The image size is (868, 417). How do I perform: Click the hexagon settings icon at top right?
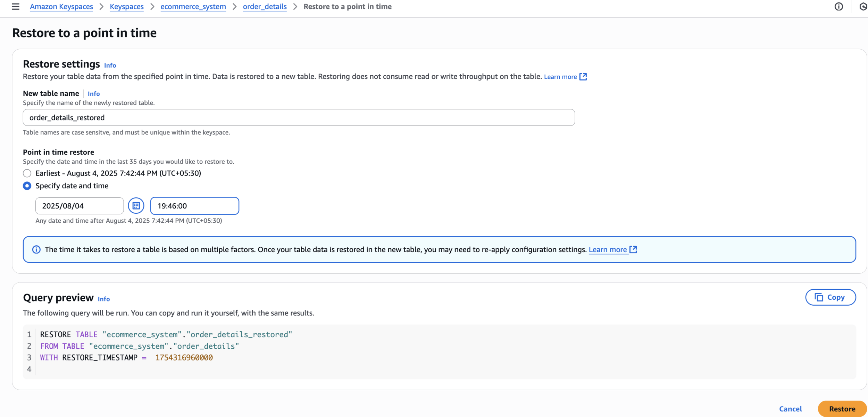(x=863, y=7)
